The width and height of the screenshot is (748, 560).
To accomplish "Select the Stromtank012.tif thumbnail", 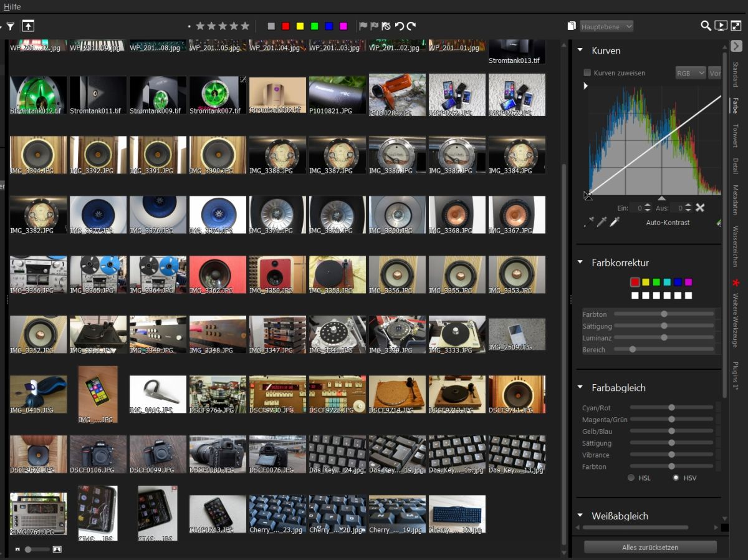I will coord(38,95).
